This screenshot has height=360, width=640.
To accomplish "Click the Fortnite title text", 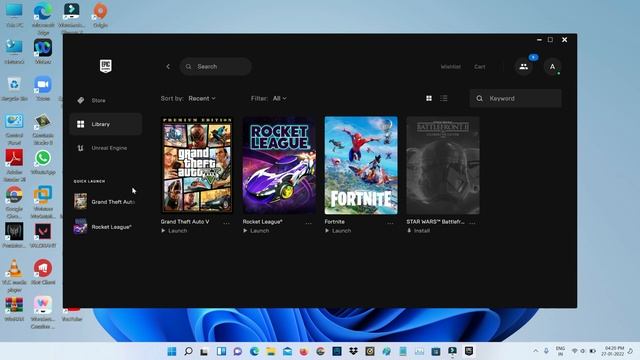I will click(x=335, y=222).
